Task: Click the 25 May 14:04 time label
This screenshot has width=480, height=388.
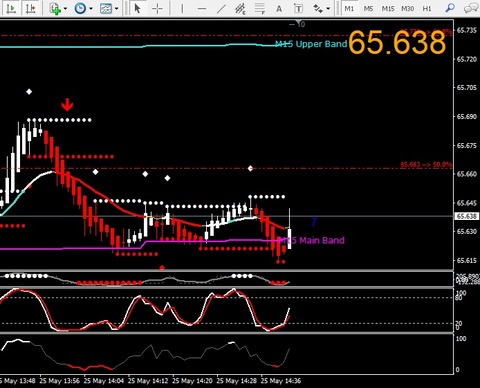Action: [104, 381]
